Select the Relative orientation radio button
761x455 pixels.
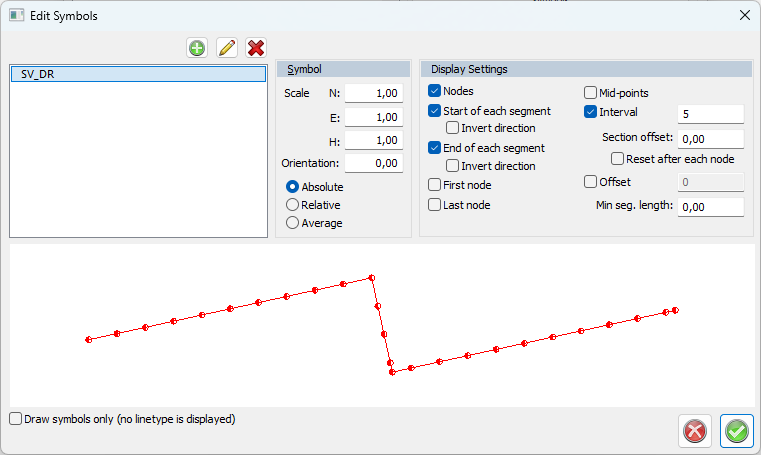point(293,205)
